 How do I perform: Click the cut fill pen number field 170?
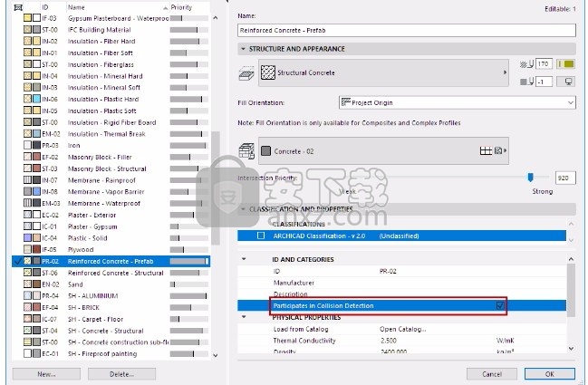(x=544, y=64)
